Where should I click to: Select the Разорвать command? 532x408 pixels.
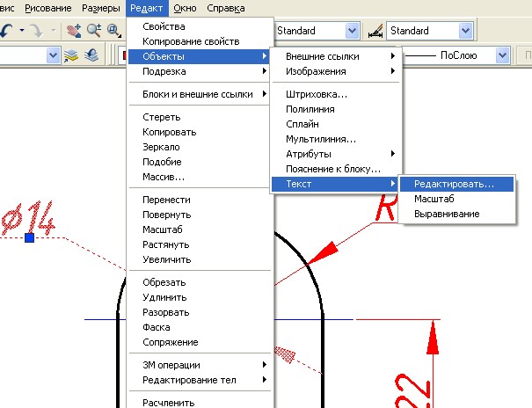pos(200,312)
